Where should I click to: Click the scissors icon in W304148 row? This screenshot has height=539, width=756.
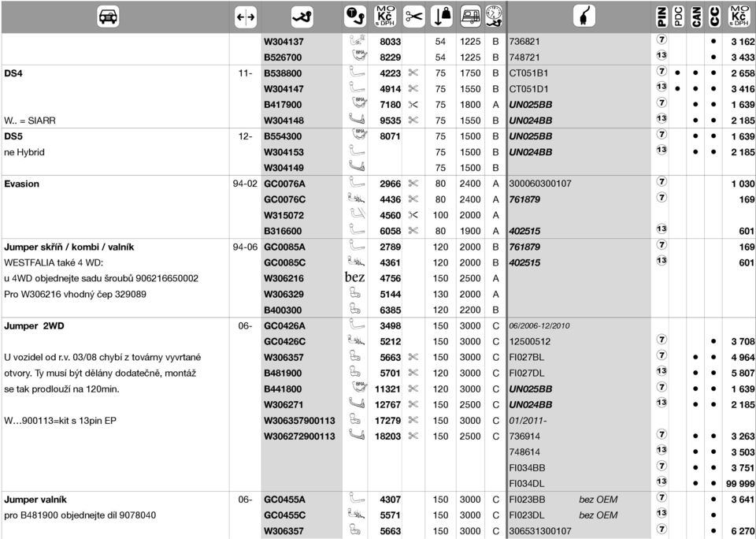413,120
